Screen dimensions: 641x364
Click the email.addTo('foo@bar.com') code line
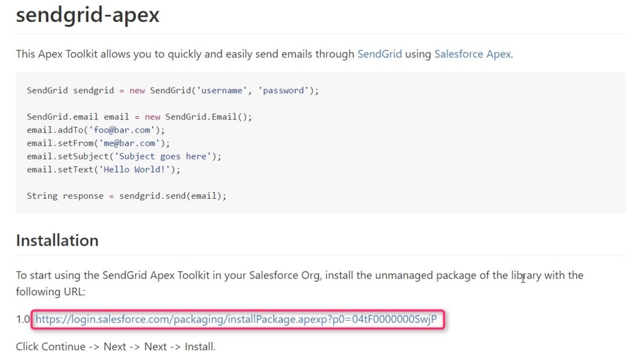click(x=96, y=130)
